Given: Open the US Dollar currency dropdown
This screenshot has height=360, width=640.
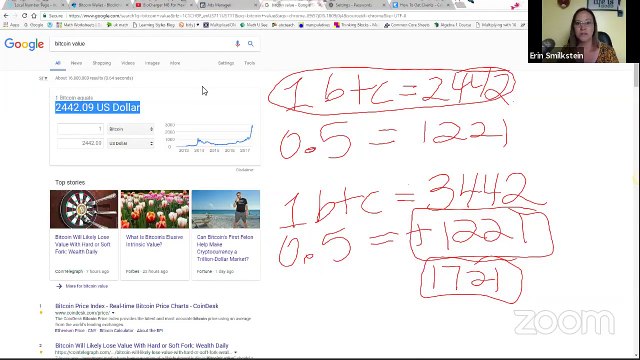Looking at the screenshot, I should coord(131,143).
